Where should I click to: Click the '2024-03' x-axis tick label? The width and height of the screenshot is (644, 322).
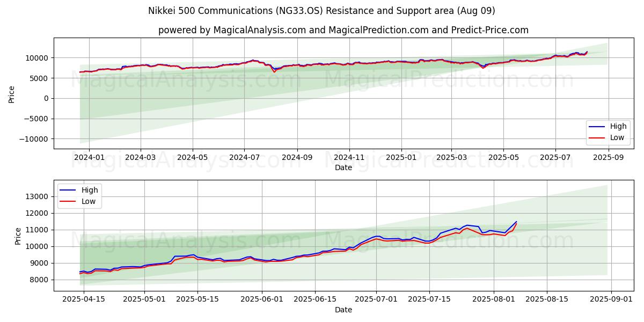(x=141, y=158)
